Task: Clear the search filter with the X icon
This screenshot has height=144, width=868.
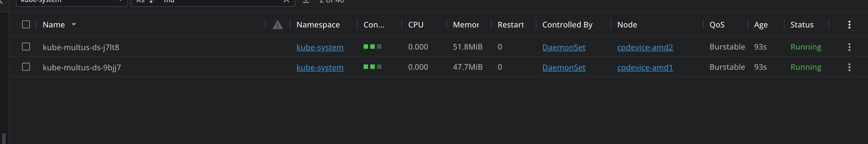Action: tap(286, 1)
